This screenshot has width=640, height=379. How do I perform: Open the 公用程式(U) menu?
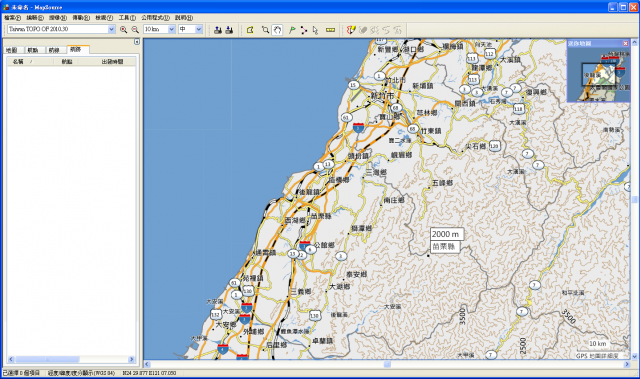click(156, 18)
